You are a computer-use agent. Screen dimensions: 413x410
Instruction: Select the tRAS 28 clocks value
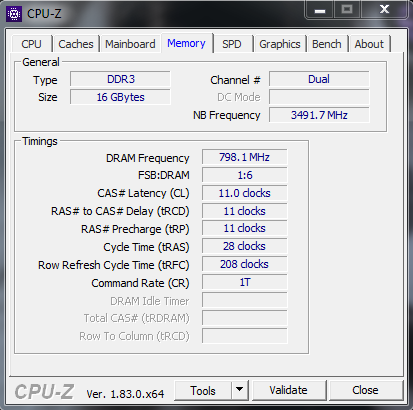tap(244, 246)
